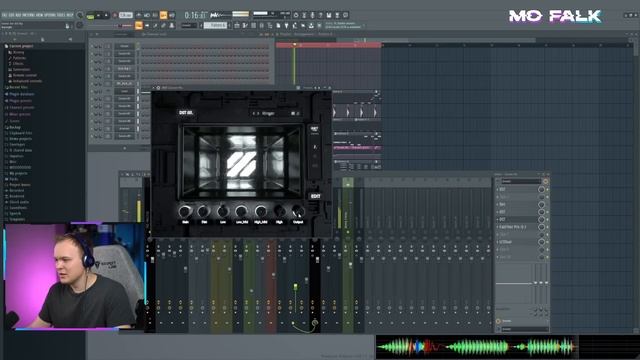Click the song time display
The width and height of the screenshot is (640, 360).
pyautogui.click(x=196, y=16)
